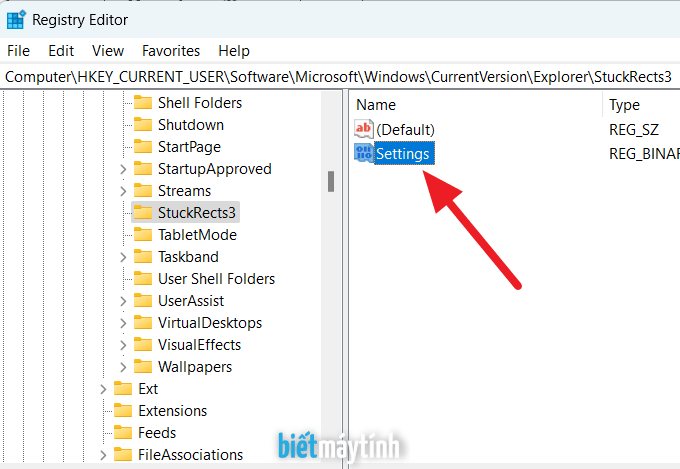Select the Feeds folder icon
680x469 pixels.
(x=123, y=433)
